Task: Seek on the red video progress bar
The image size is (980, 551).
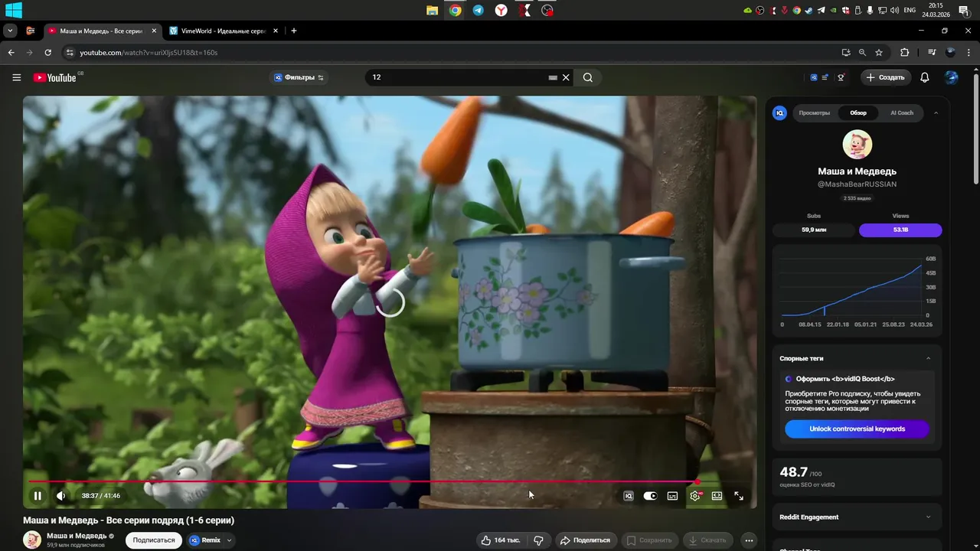Action: [x=363, y=482]
